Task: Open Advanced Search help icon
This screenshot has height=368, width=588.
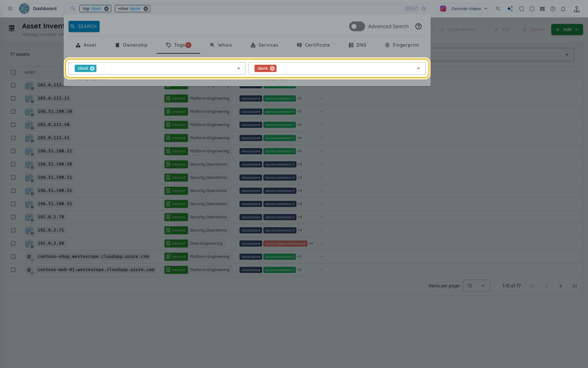Action: pos(419,26)
